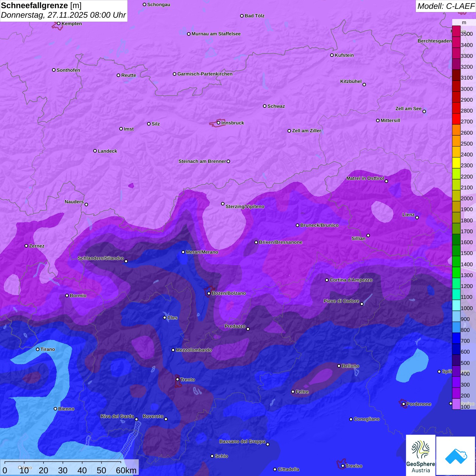Click the Silz label

156,124
